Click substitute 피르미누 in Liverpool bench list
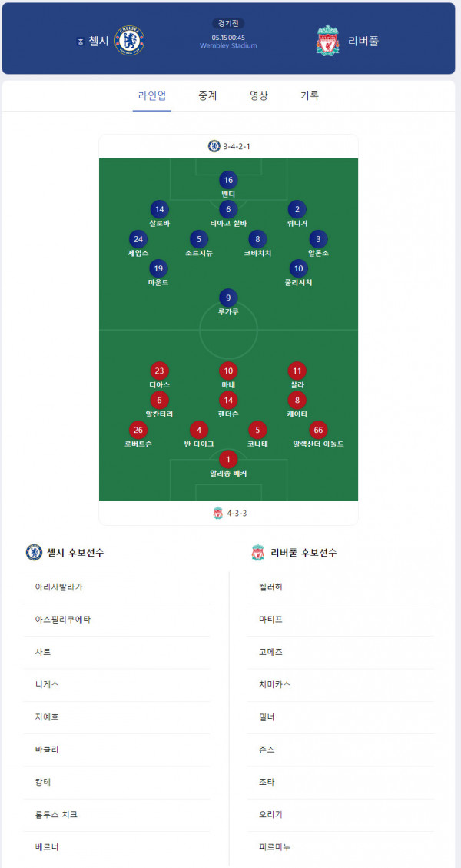The image size is (461, 868). pyautogui.click(x=341, y=847)
